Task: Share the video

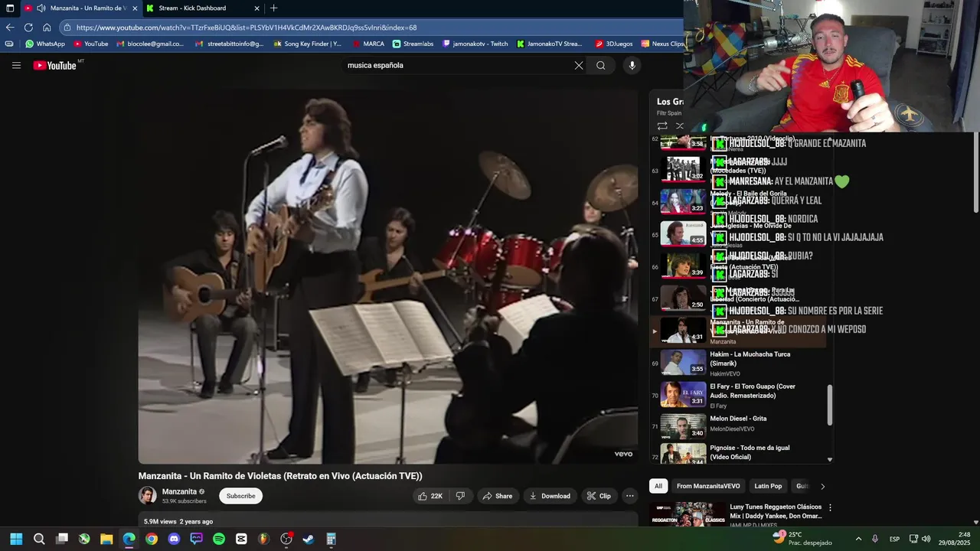Action: point(498,496)
